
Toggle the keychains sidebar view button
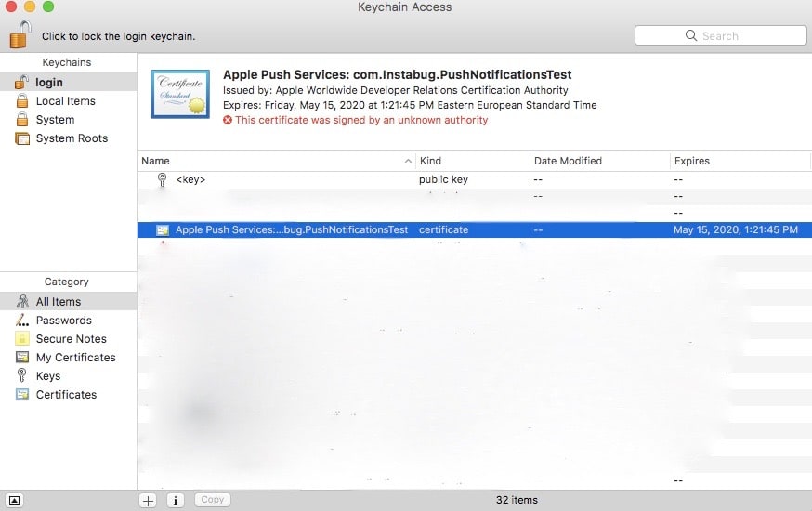click(x=15, y=500)
